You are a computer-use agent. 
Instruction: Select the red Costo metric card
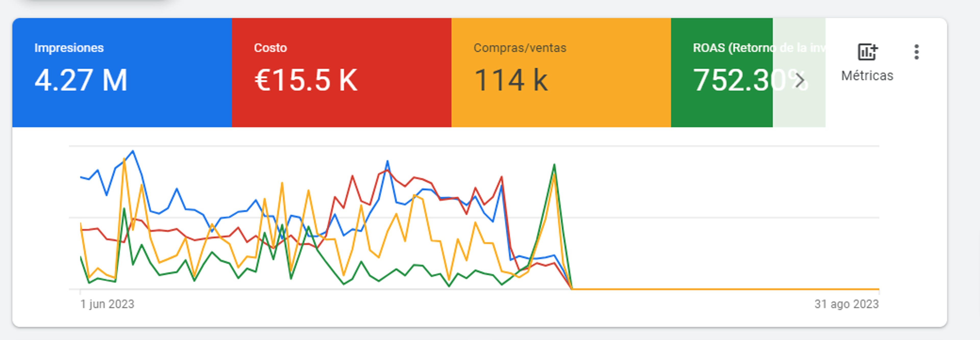point(342,72)
